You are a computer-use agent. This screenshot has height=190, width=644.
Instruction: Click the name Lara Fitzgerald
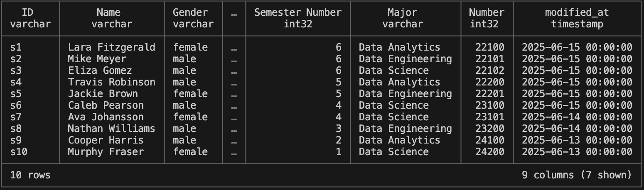tap(111, 47)
